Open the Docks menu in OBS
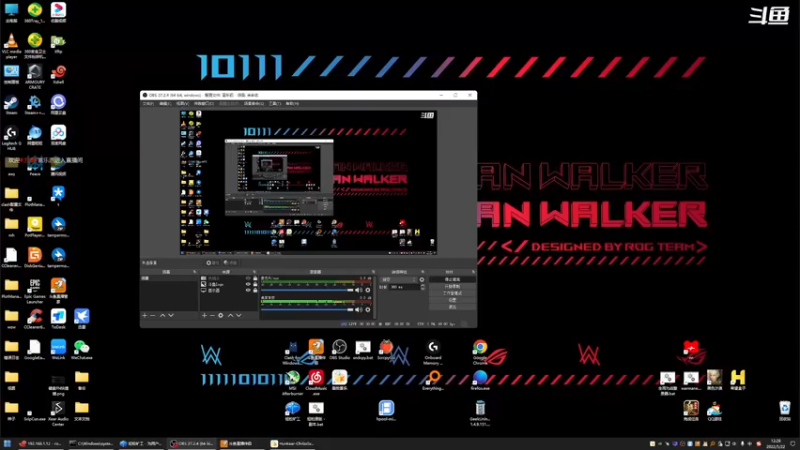 (x=204, y=104)
